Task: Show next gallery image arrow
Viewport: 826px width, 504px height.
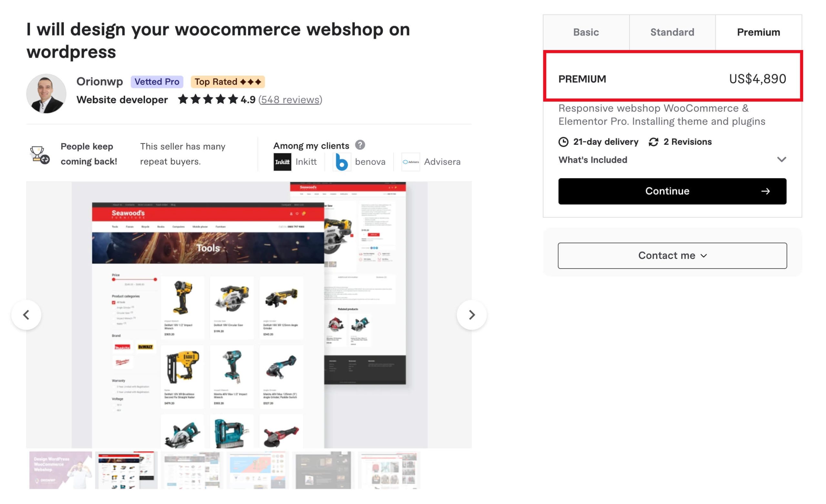Action: 472,315
